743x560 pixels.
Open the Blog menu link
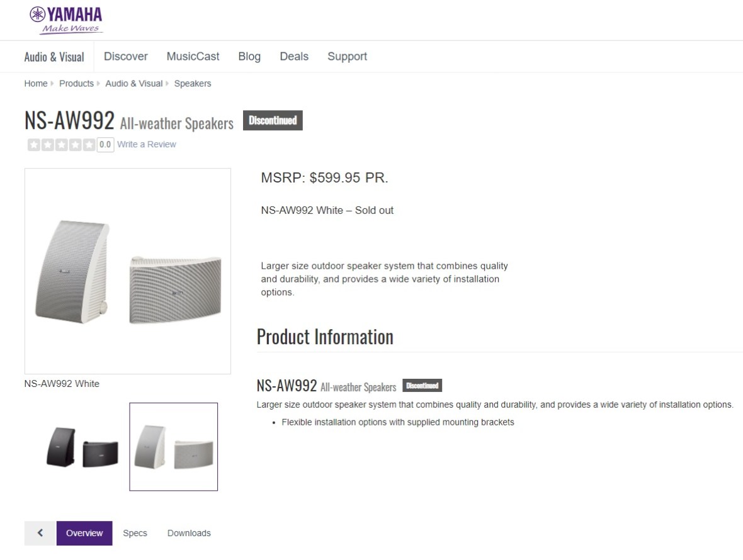pyautogui.click(x=249, y=57)
